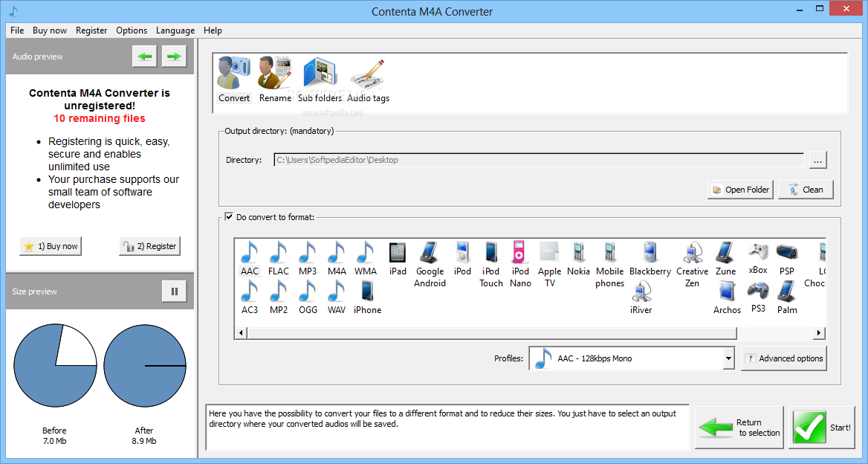The width and height of the screenshot is (868, 464).
Task: Expand the Profiles dropdown list
Action: pos(728,358)
